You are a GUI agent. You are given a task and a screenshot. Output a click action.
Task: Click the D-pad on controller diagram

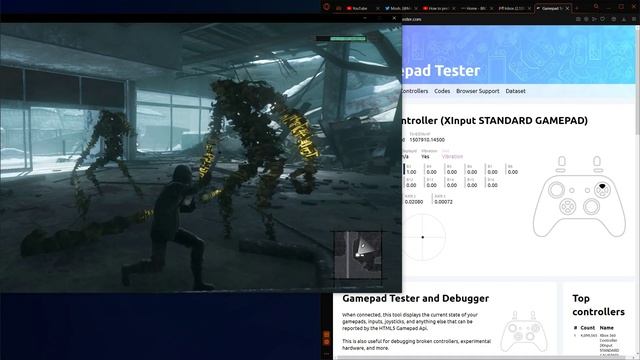[567, 207]
